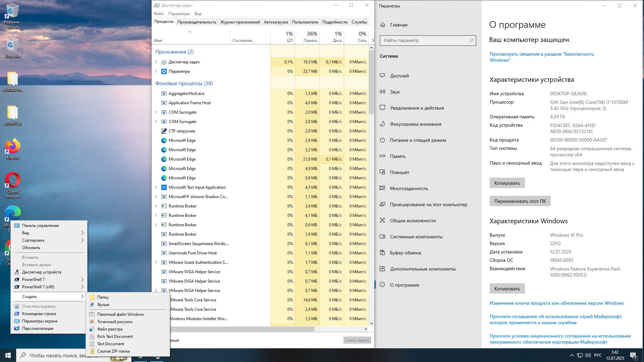
Task: Open Display settings icon in sidebar
Action: 382,75
